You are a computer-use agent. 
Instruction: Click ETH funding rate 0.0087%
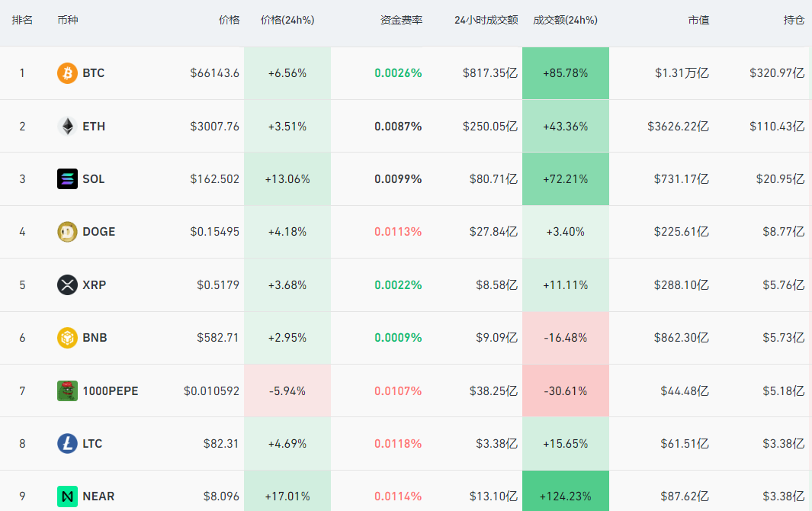click(398, 127)
